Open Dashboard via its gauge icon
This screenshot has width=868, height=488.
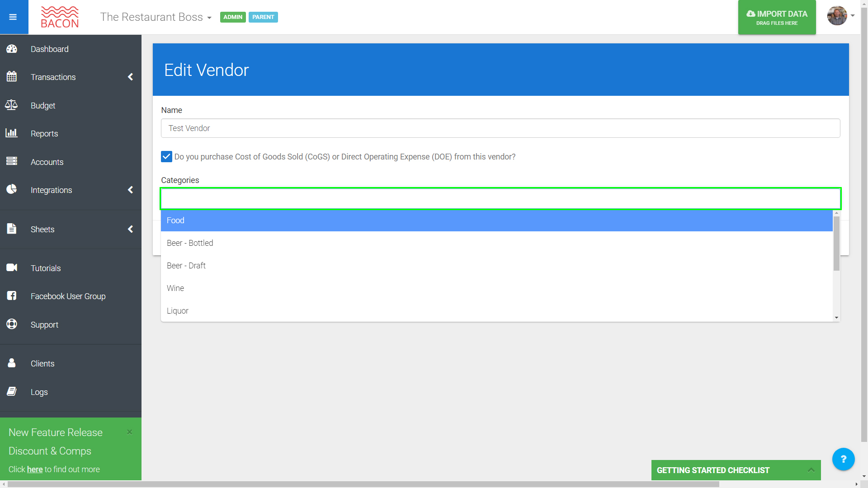point(12,49)
